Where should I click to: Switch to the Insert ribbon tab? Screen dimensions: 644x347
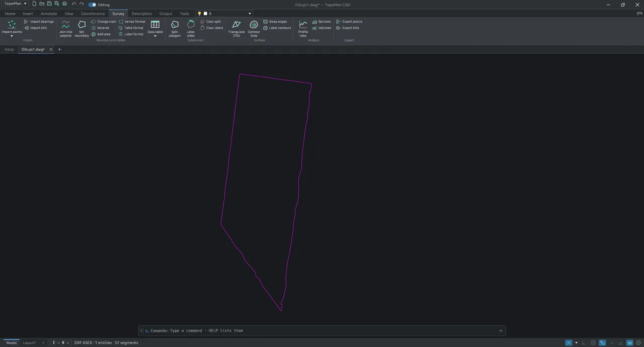click(28, 14)
